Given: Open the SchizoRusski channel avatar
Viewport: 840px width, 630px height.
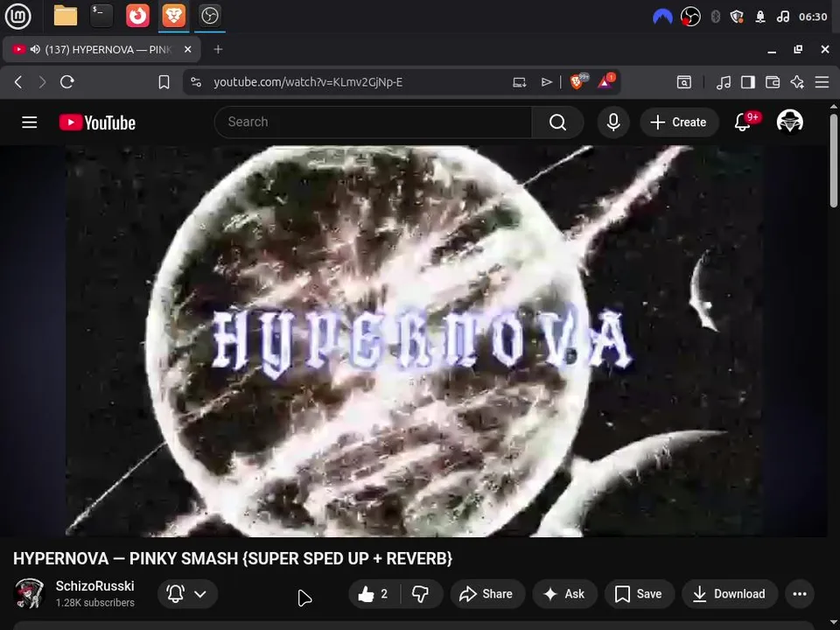Looking at the screenshot, I should coord(29,593).
